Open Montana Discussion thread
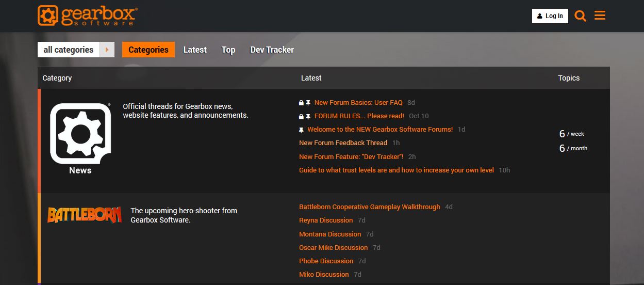The image size is (644, 285). click(x=330, y=234)
